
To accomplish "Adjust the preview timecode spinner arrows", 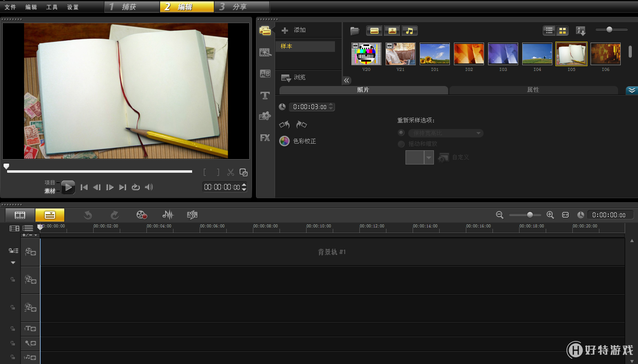I will pyautogui.click(x=244, y=187).
